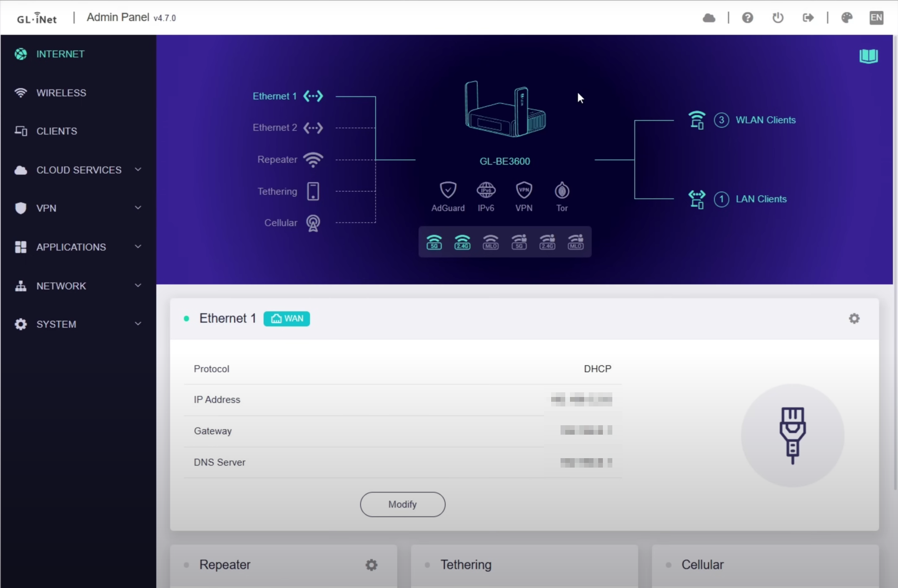The height and width of the screenshot is (588, 898).
Task: Open VPN sidebar menu item
Action: pos(46,208)
